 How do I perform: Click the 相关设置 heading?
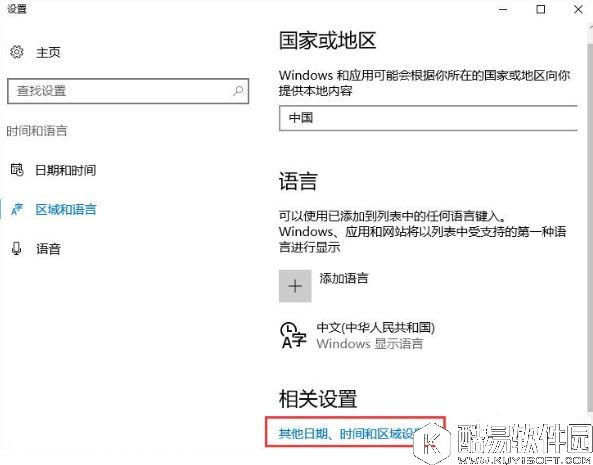[x=318, y=398]
